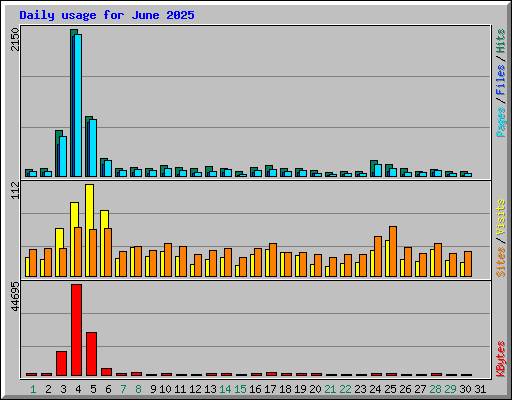Image resolution: width=512 pixels, height=400 pixels.
Task: Click the red KBytes bar for day 3
Action: [61, 363]
